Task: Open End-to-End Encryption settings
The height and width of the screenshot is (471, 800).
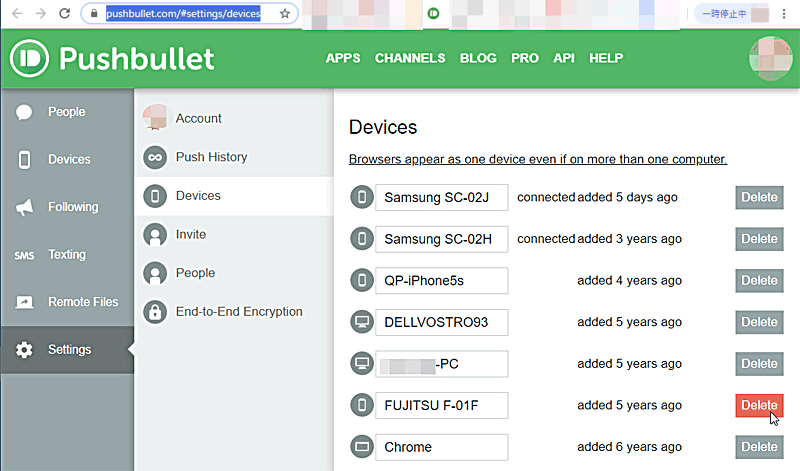Action: point(234,312)
